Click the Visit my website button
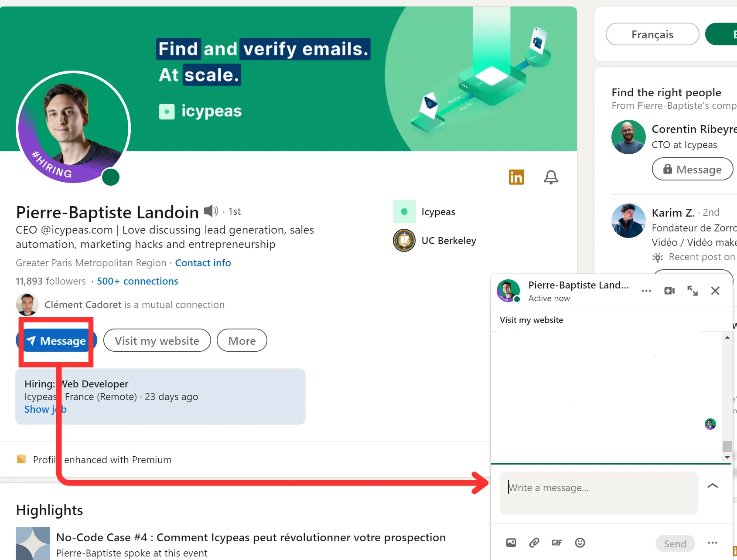Image resolution: width=737 pixels, height=560 pixels. [x=157, y=340]
